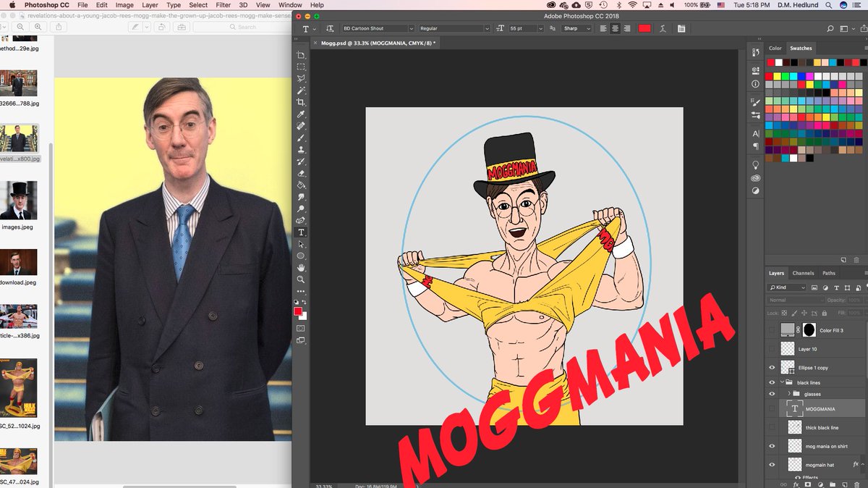Show the MOGGMANIA text layer
Screen dimensions: 868x488
tap(772, 409)
